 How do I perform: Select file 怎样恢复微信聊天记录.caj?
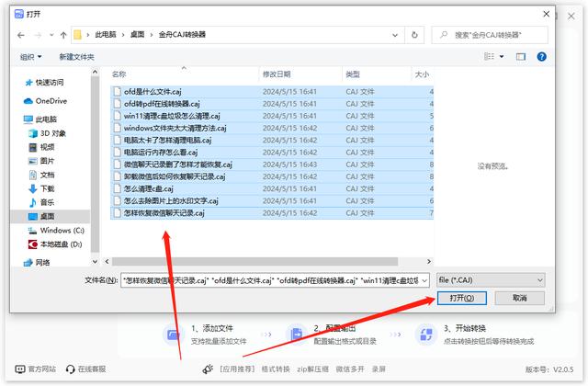(x=272, y=213)
